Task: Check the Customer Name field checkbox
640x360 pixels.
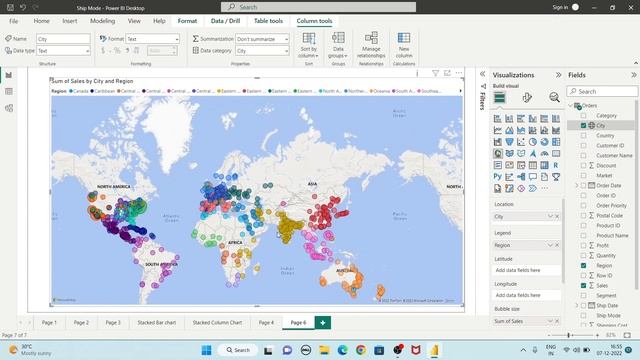Action: click(583, 156)
